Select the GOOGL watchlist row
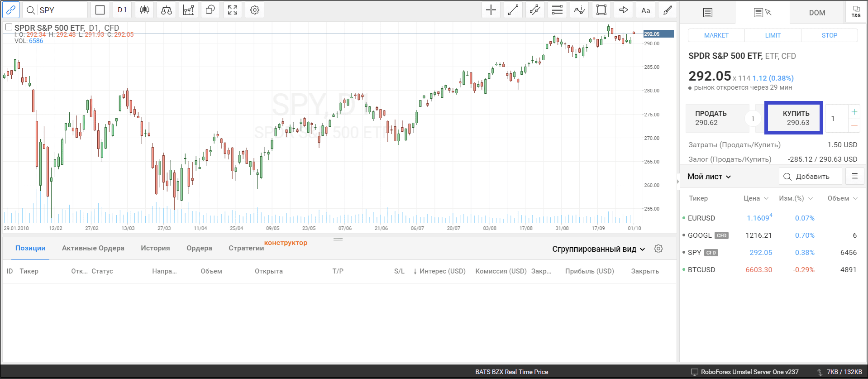The height and width of the screenshot is (379, 868). click(773, 235)
